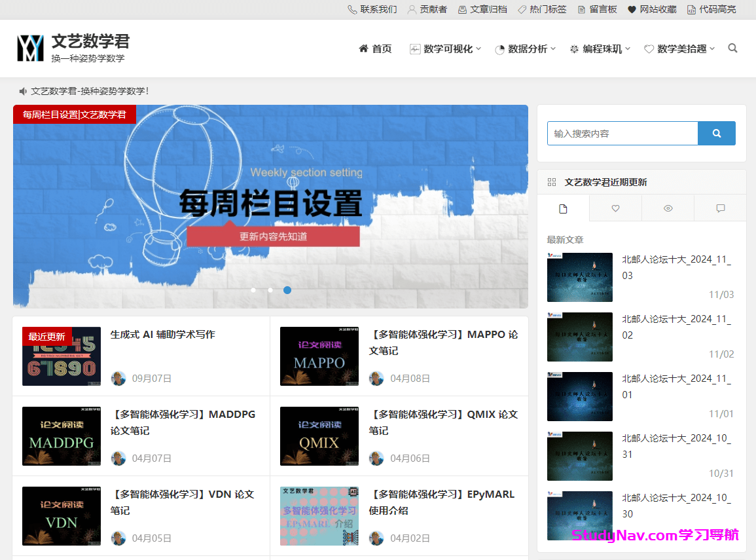Select the third carousel indicator dot
This screenshot has height=560, width=756.
pos(287,290)
